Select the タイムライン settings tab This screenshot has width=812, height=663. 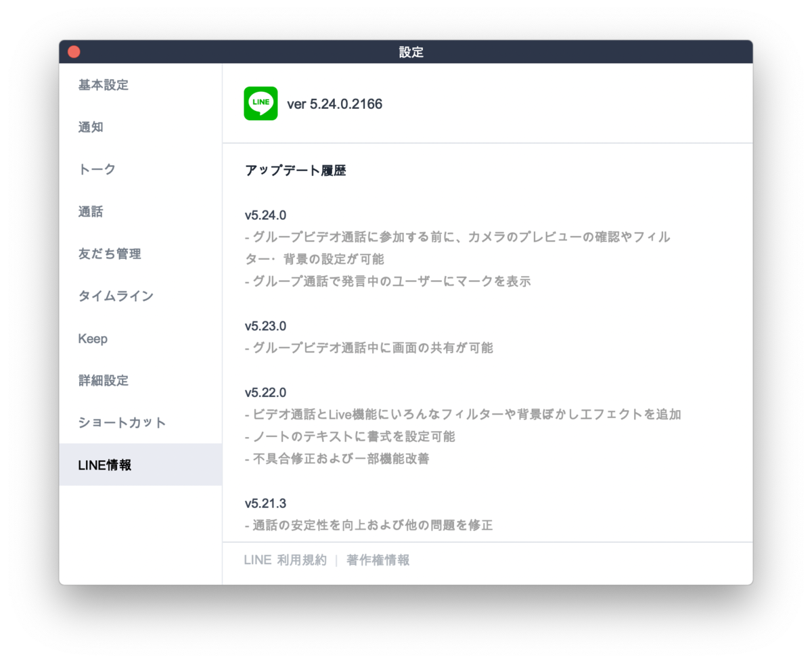[141, 296]
